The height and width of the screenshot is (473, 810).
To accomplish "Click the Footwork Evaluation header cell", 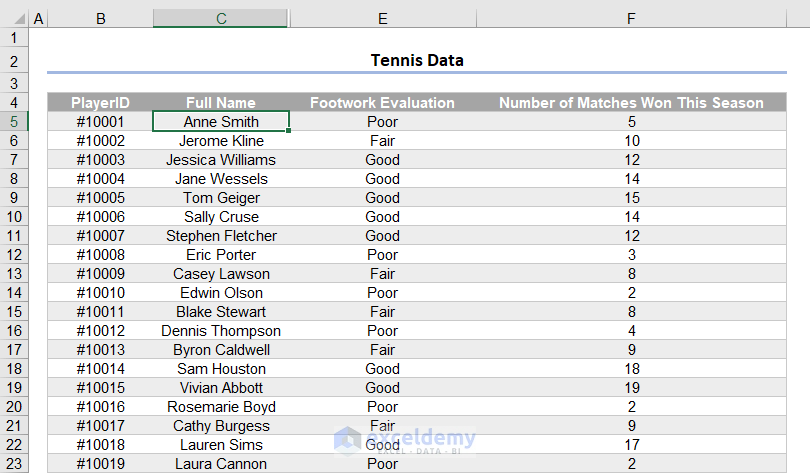I will coord(382,103).
